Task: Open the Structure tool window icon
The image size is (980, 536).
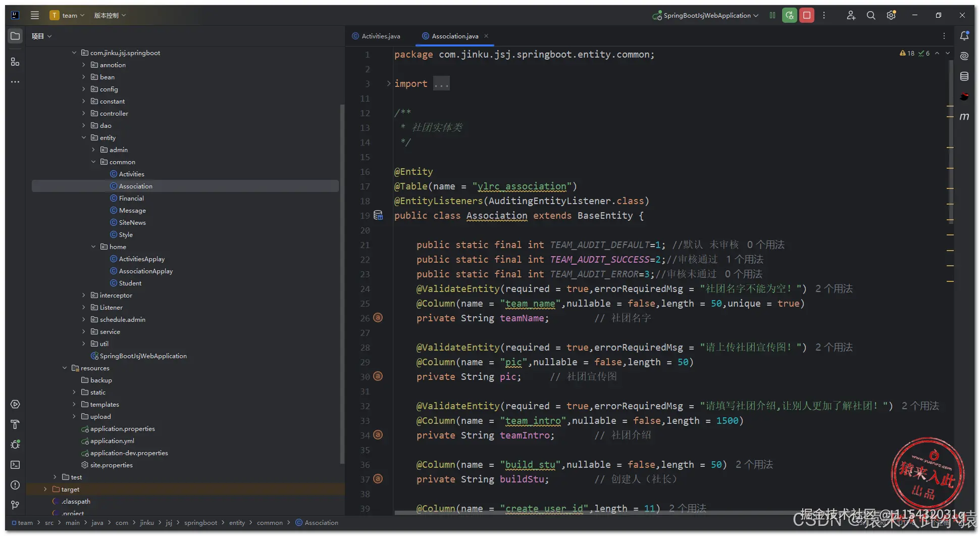Action: coord(15,62)
